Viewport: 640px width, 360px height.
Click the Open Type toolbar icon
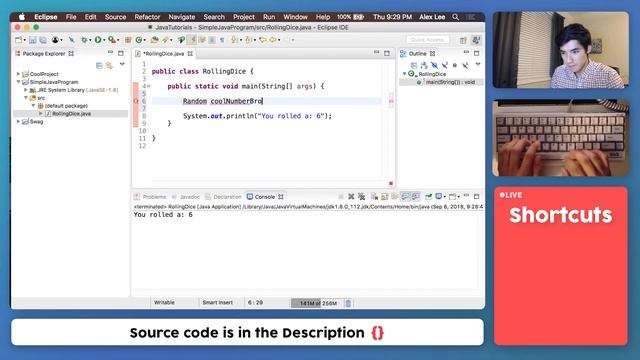(154, 40)
